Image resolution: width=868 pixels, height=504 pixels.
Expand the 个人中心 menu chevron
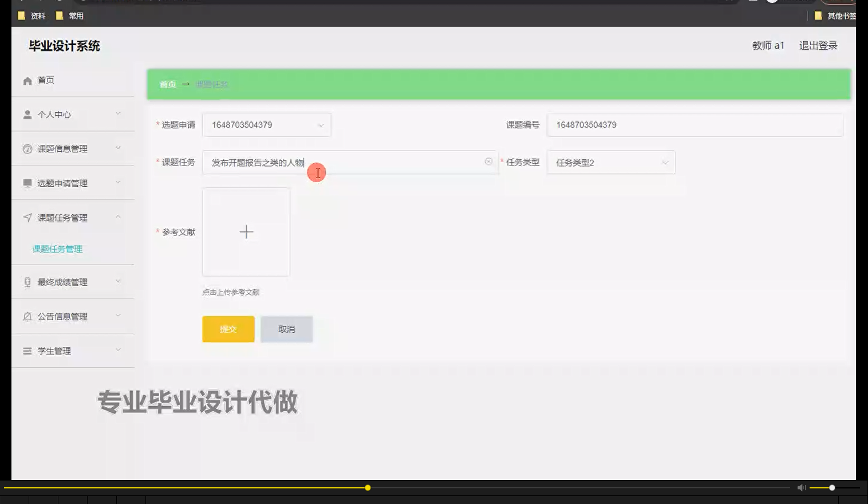pyautogui.click(x=119, y=114)
